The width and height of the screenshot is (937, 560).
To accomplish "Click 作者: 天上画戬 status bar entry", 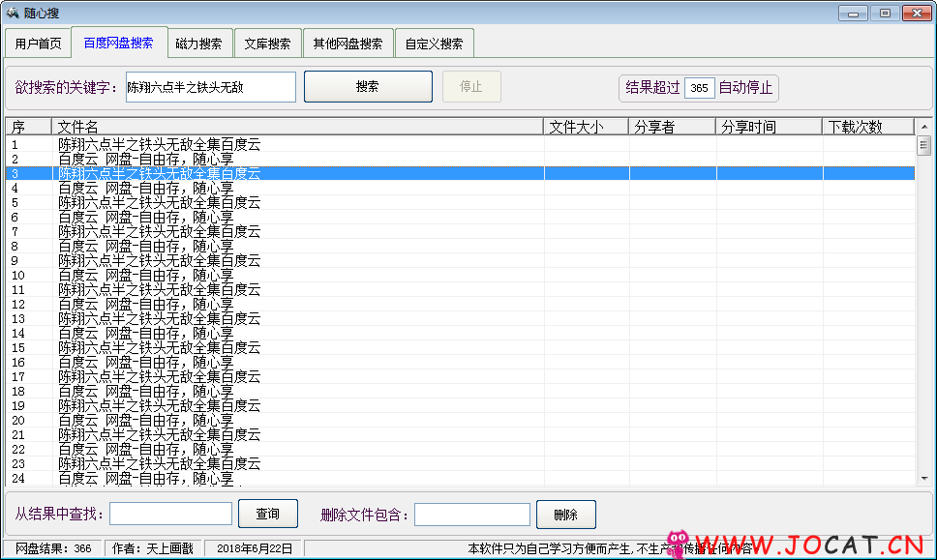I will pos(153,548).
